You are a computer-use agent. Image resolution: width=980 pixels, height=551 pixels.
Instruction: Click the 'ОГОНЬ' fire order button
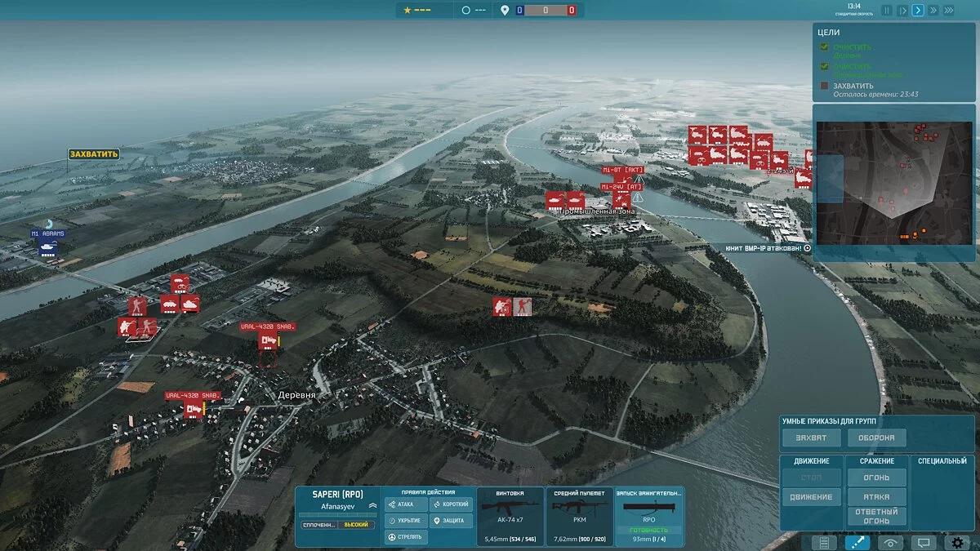877,477
